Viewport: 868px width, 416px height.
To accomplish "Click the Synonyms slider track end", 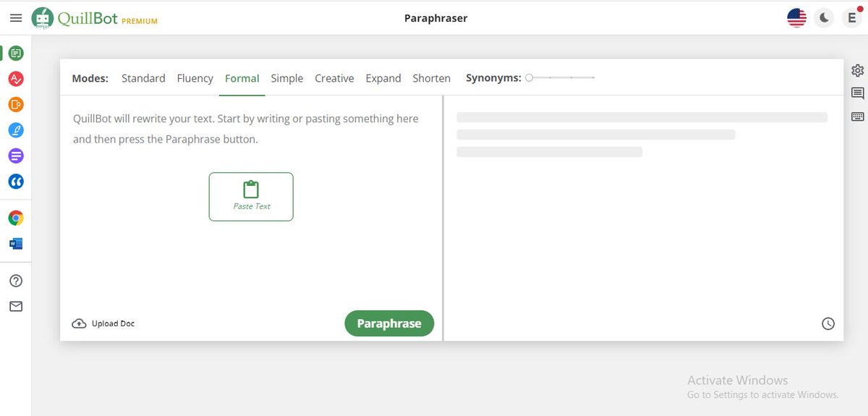I will pos(593,77).
